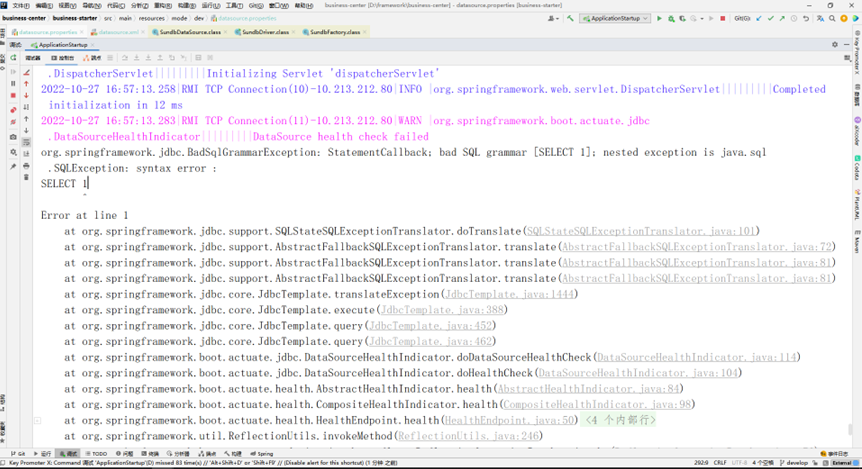Close the datasource.properties tab
This screenshot has width=862, height=469.
coord(81,32)
